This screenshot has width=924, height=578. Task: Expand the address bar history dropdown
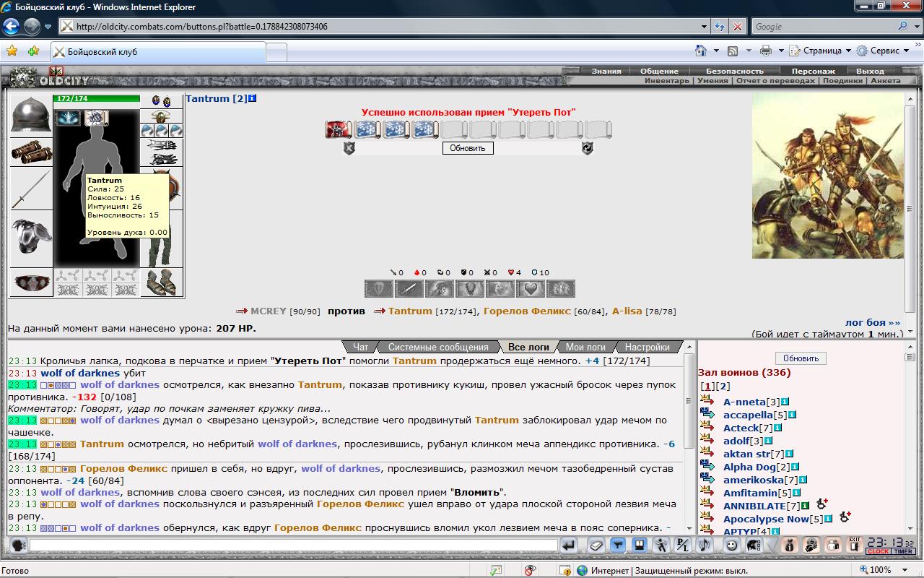(x=705, y=27)
